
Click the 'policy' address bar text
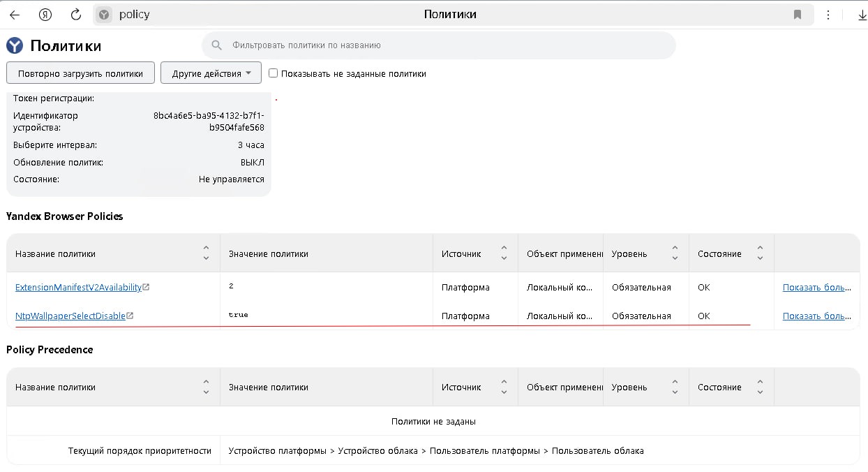[x=134, y=15]
